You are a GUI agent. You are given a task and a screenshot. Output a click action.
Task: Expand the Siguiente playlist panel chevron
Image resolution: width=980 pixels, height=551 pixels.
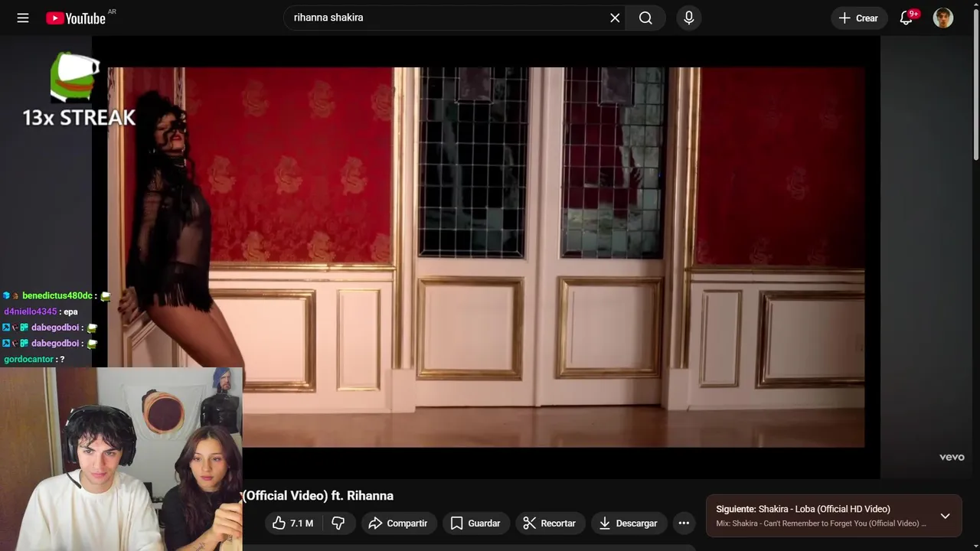tap(946, 516)
